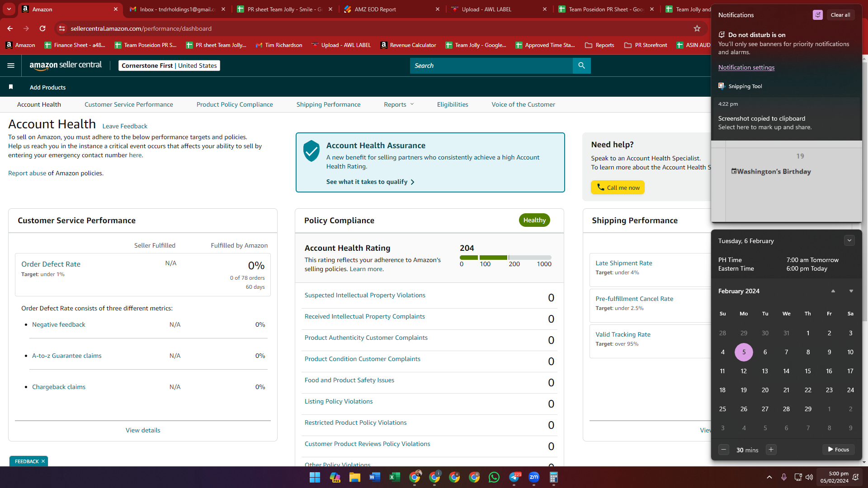
Task: Open the Late Shipment Rate link
Action: click(623, 263)
